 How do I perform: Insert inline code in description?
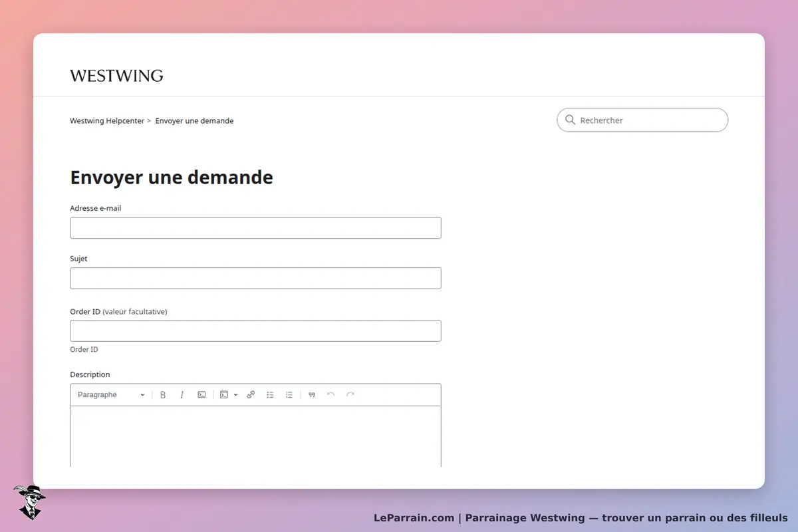tap(201, 395)
